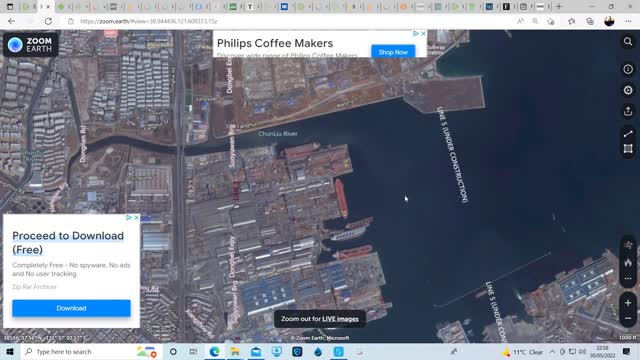
Task: Zoom in with the plus button
Action: click(x=628, y=303)
